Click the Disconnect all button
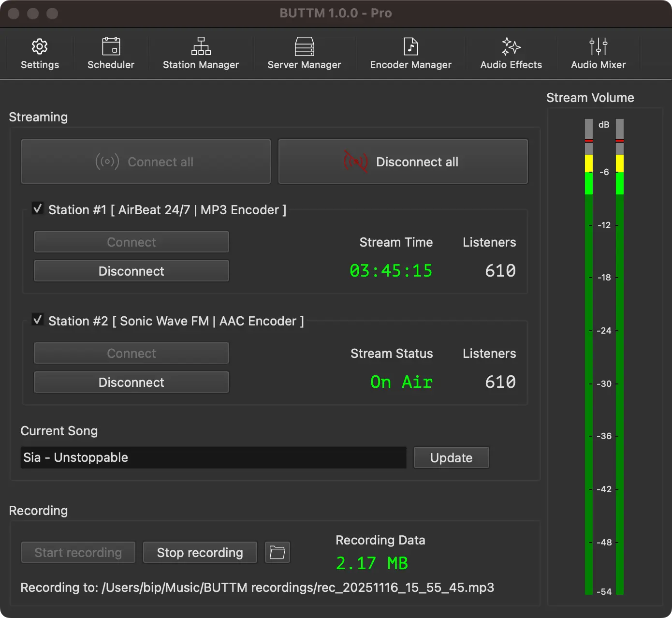 click(x=403, y=162)
